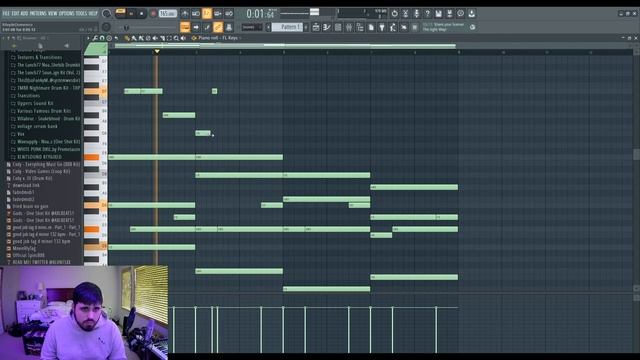Select the Mute tool in piano roll toolbar

coord(155,38)
